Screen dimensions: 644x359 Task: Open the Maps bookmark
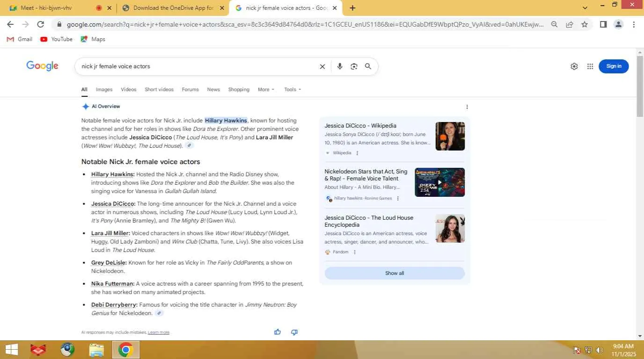(x=93, y=39)
